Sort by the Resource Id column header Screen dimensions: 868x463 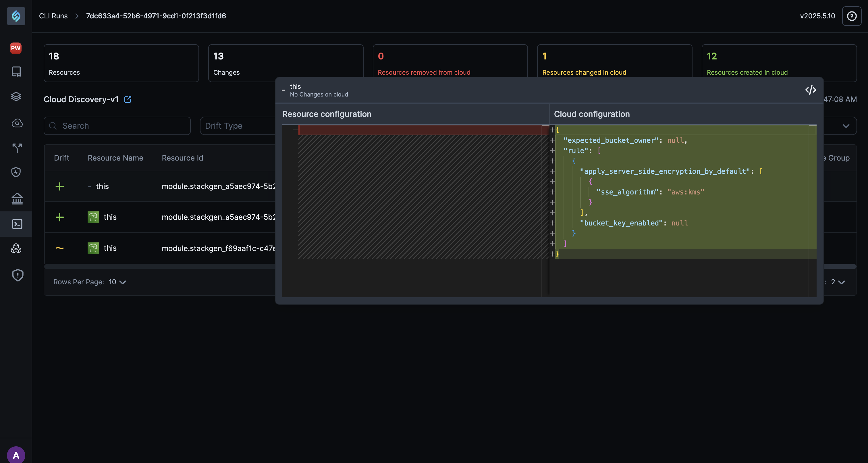(x=182, y=158)
